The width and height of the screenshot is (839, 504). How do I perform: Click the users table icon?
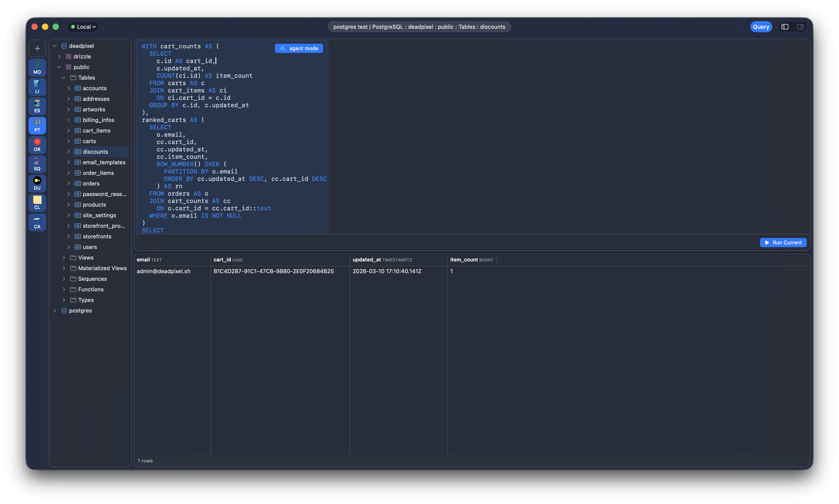point(78,247)
